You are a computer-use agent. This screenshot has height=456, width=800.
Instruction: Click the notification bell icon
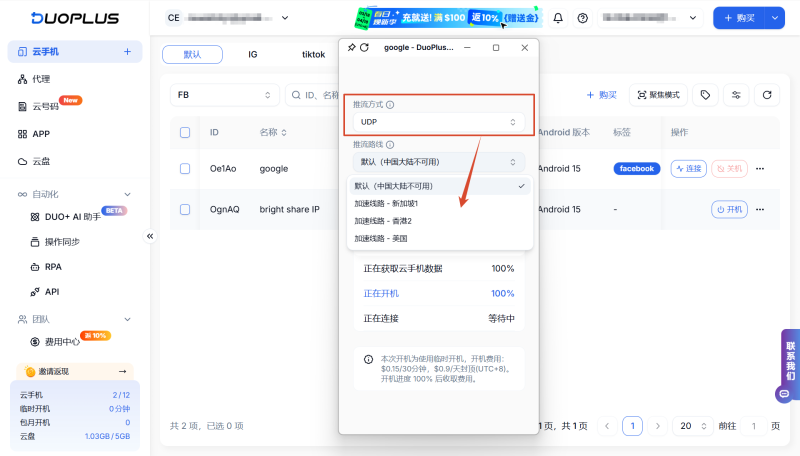pos(558,18)
